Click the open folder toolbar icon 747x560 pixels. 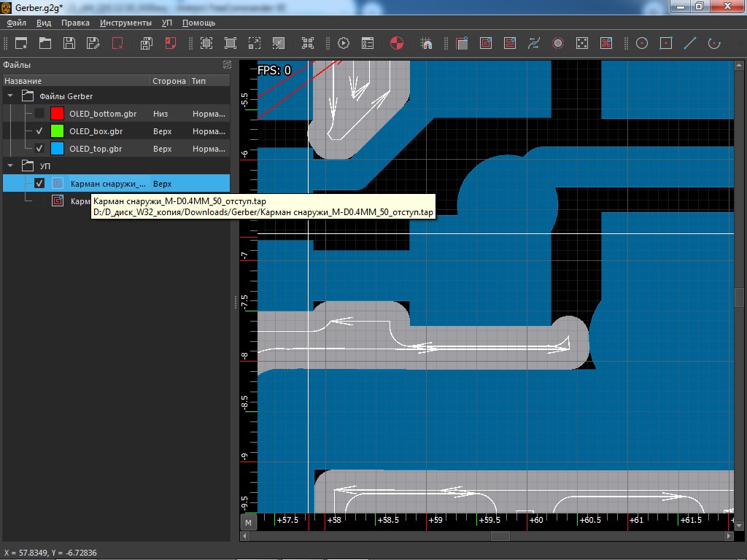pyautogui.click(x=45, y=43)
